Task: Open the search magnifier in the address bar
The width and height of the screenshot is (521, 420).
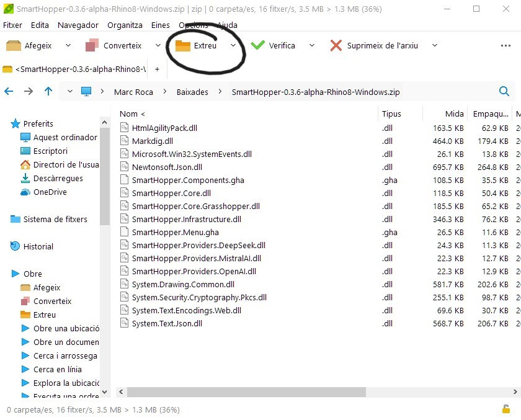Action: tap(504, 91)
